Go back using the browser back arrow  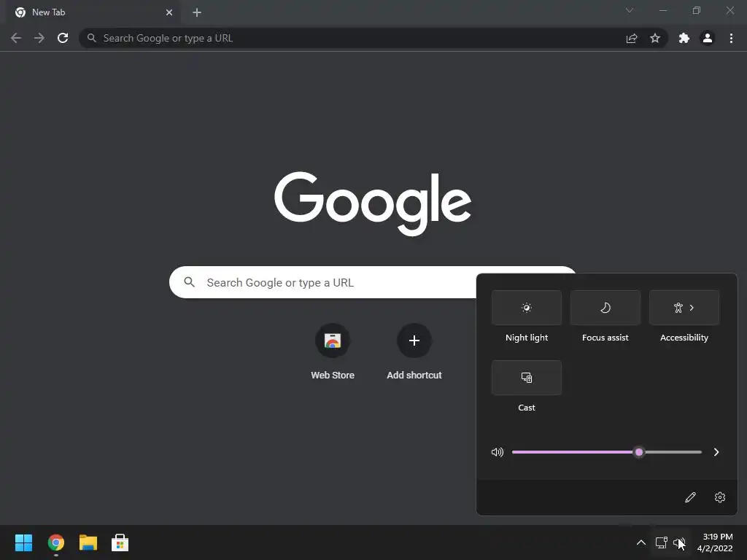(x=16, y=38)
